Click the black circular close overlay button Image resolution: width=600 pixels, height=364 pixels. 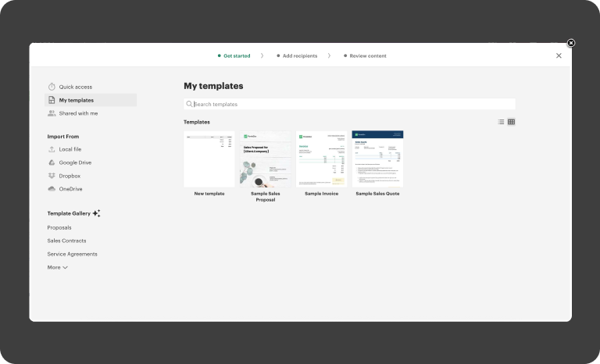click(x=571, y=43)
